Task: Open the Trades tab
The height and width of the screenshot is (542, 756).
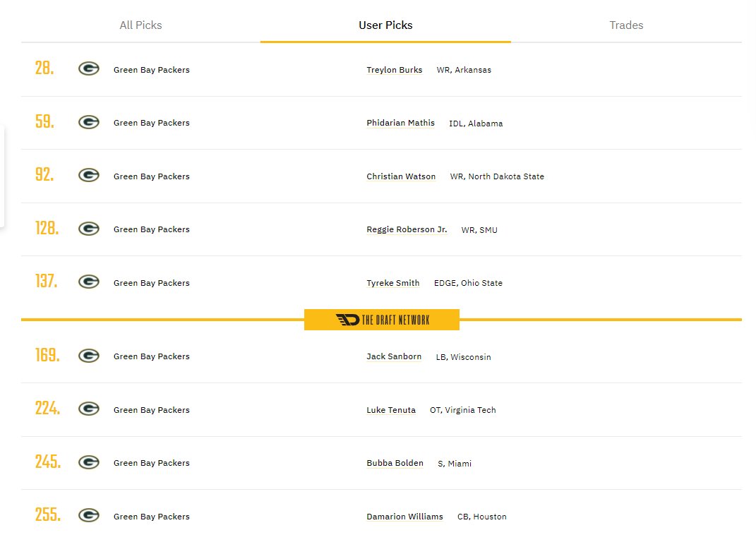Action: (626, 25)
